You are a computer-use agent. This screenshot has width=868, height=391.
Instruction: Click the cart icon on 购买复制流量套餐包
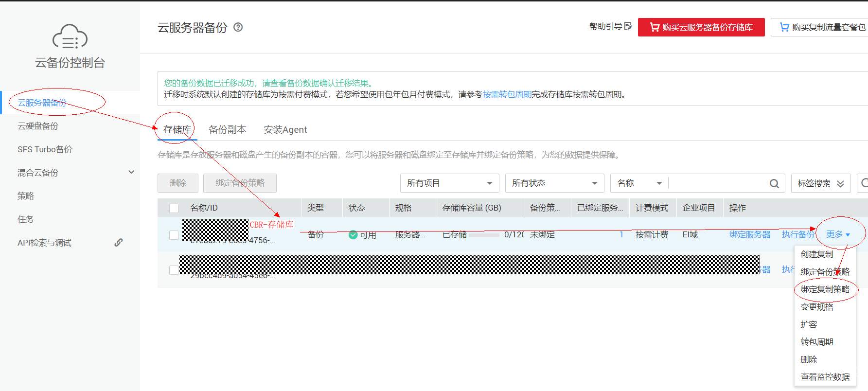coord(784,27)
